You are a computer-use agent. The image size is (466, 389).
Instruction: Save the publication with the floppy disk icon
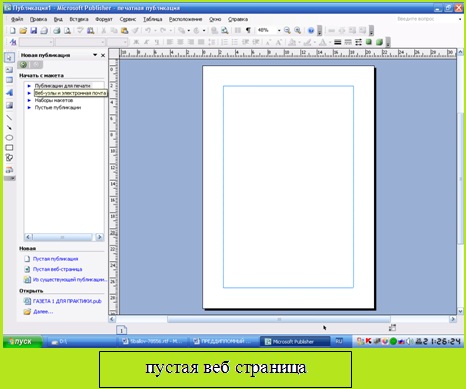pos(33,31)
